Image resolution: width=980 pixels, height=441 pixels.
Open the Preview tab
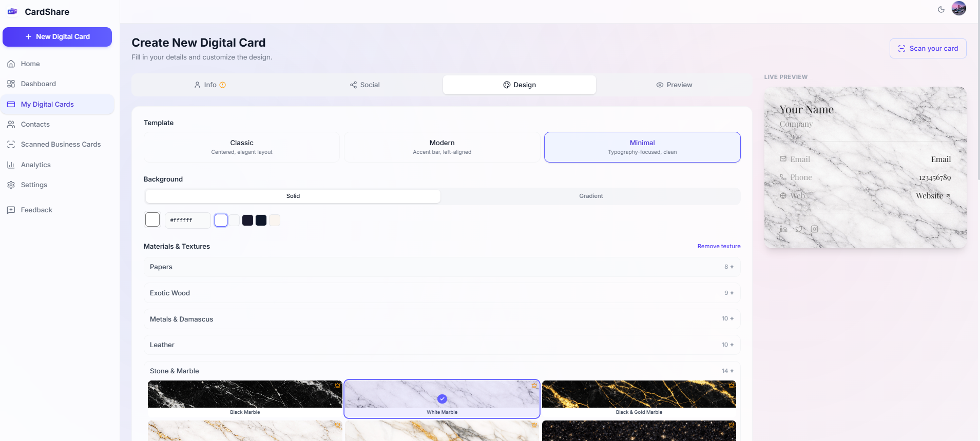coord(674,85)
